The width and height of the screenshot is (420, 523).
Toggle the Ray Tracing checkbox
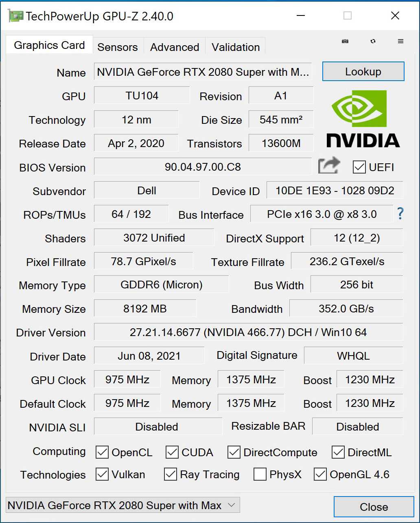[x=171, y=475]
